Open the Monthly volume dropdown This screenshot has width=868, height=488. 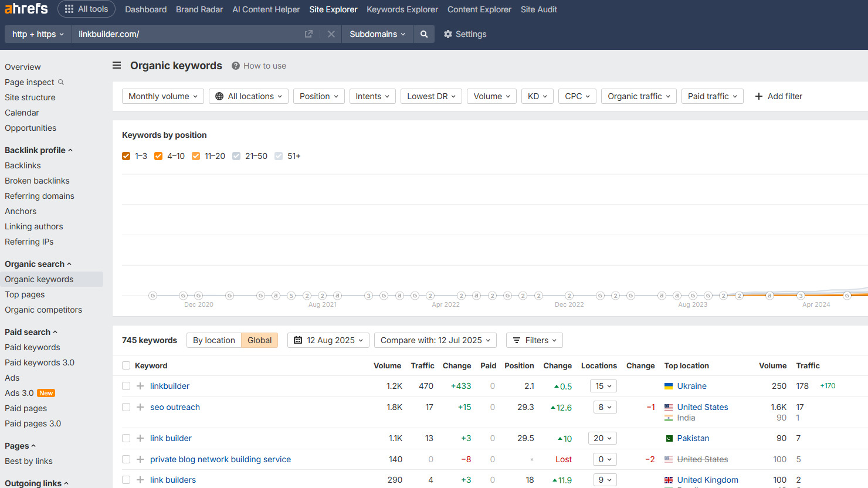(163, 96)
